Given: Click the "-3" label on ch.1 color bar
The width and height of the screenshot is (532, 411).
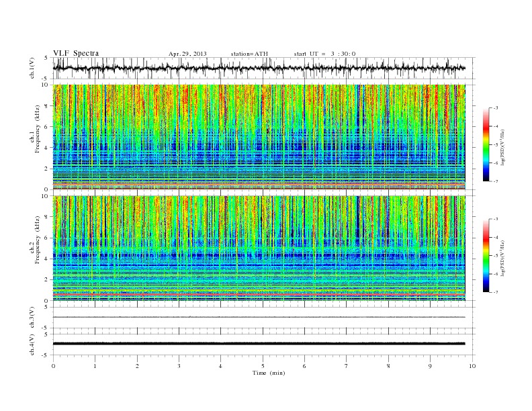Looking at the screenshot, I should pyautogui.click(x=496, y=108).
